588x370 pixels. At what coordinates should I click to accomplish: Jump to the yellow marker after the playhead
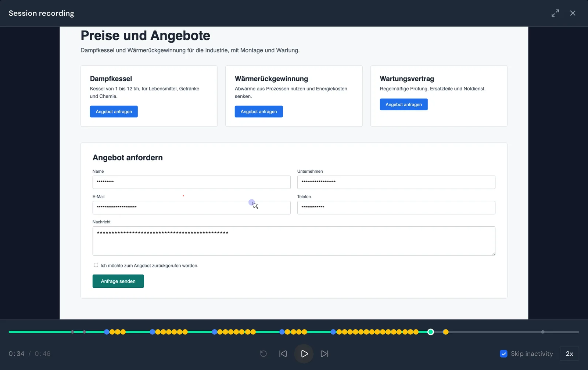click(x=446, y=332)
